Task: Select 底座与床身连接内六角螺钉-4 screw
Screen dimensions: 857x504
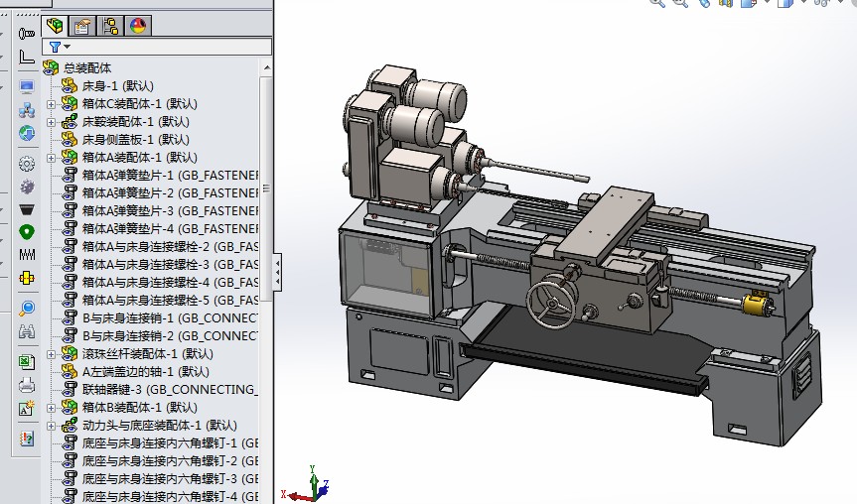Action: tap(170, 496)
